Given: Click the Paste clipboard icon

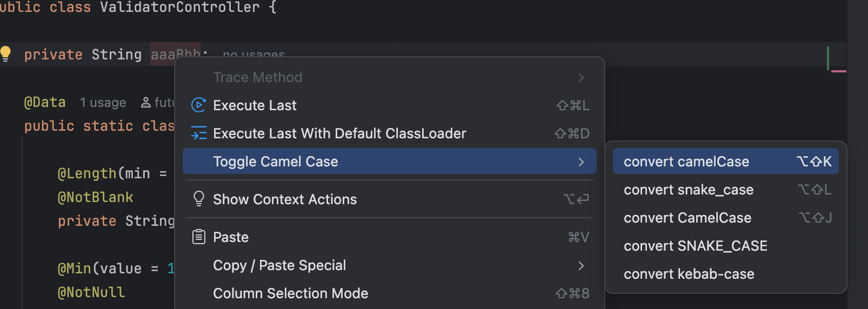Looking at the screenshot, I should click(199, 237).
